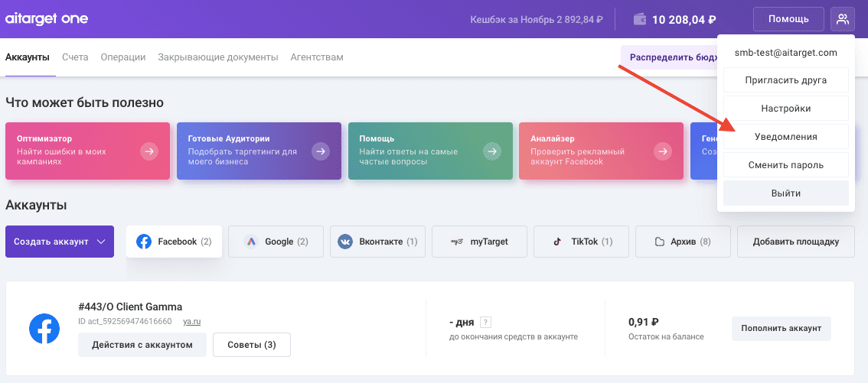
Task: Select the TikTok (1) platform tab
Action: (x=581, y=242)
